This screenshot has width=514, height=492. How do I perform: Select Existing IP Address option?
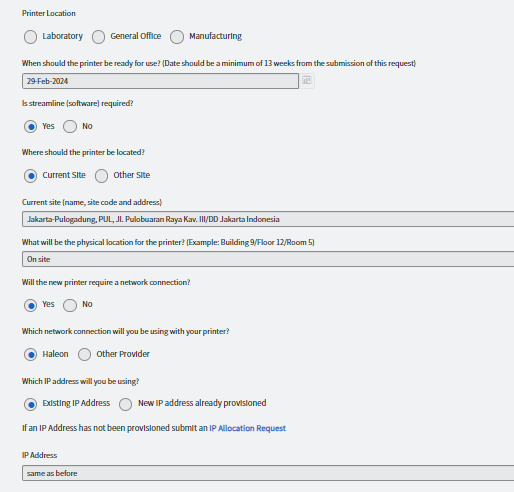tap(30, 404)
